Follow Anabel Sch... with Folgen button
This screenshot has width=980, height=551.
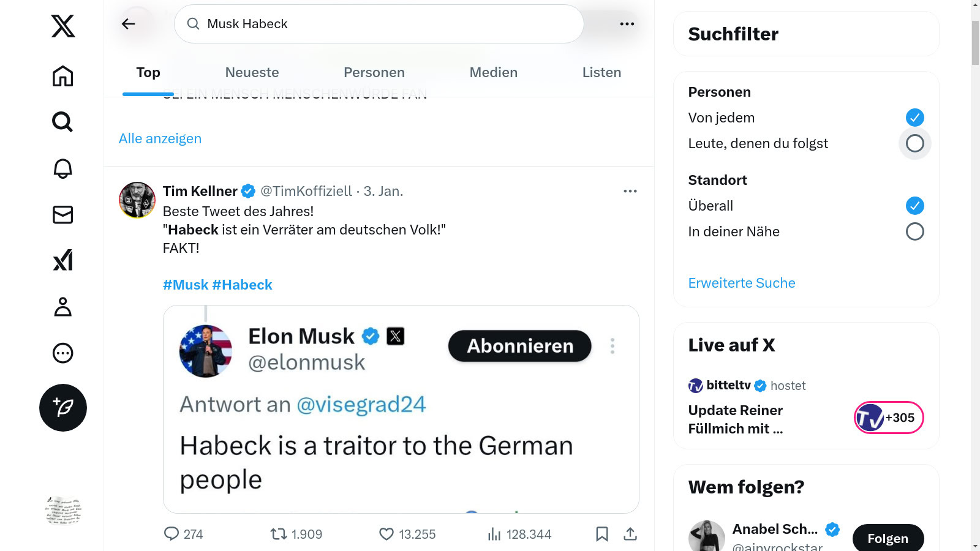(x=888, y=538)
